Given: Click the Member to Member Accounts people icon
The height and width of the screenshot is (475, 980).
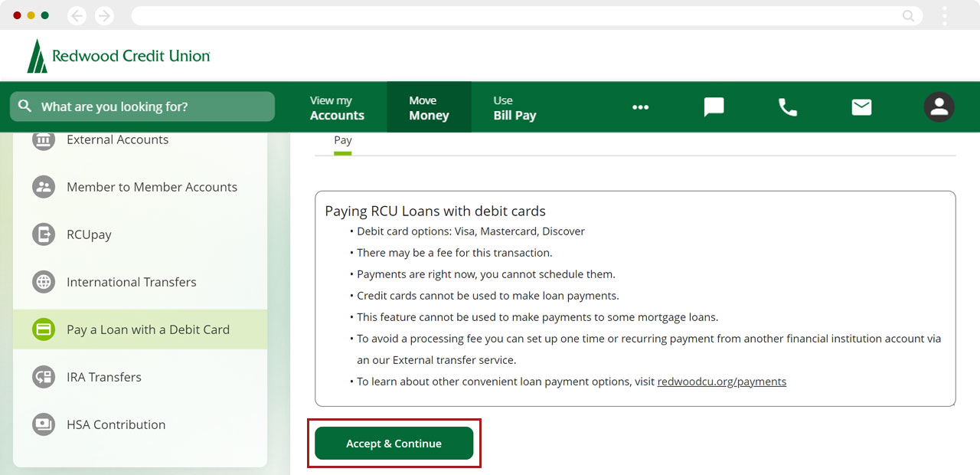Looking at the screenshot, I should (44, 187).
